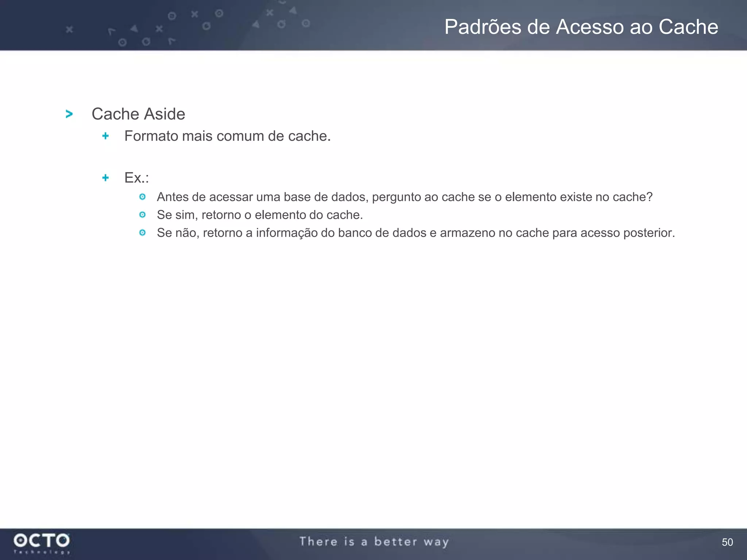Click the plus bullet beside 'Ex.:'
The width and height of the screenshot is (747, 560).
[105, 178]
